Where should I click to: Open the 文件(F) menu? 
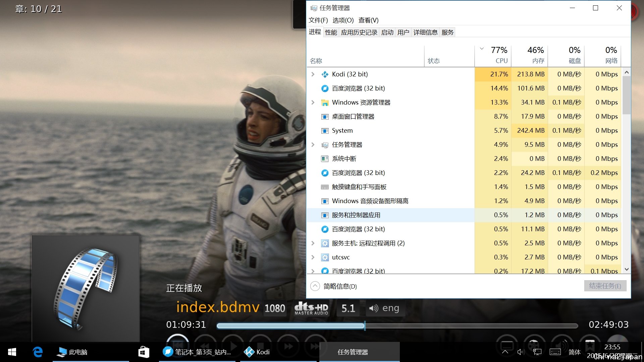coord(318,20)
